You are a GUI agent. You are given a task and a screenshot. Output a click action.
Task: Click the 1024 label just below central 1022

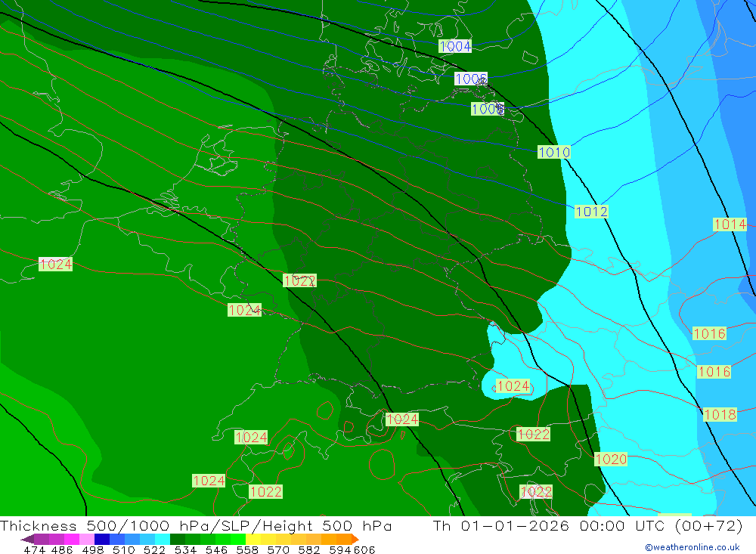(x=244, y=310)
